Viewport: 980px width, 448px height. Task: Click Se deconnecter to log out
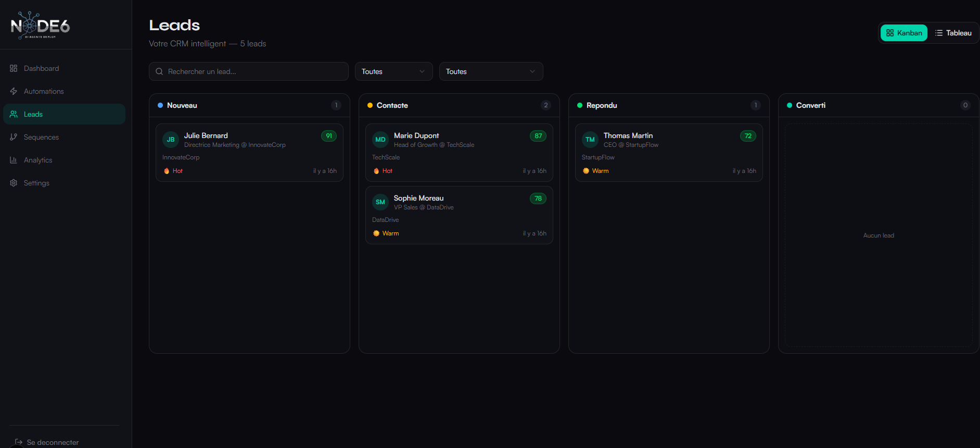pos(53,442)
